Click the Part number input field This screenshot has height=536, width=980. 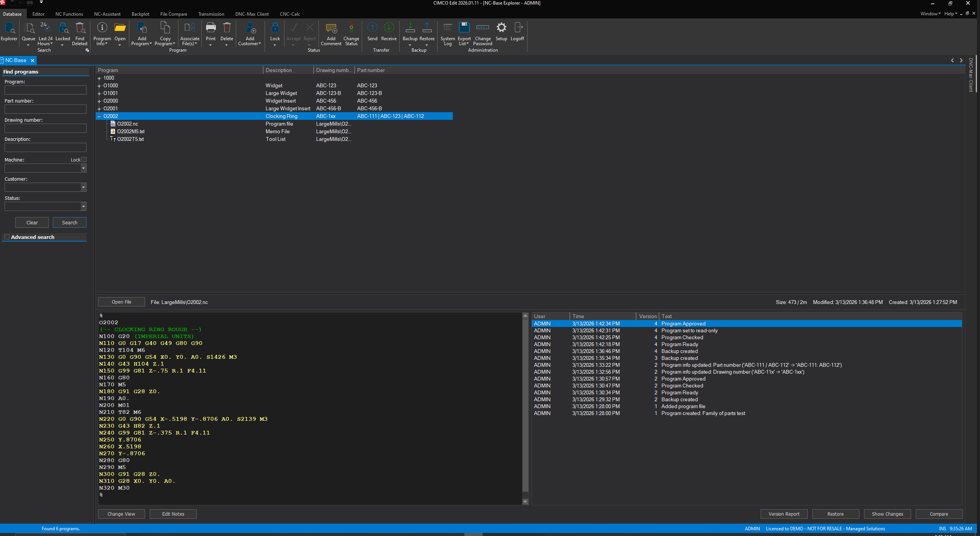(x=46, y=109)
